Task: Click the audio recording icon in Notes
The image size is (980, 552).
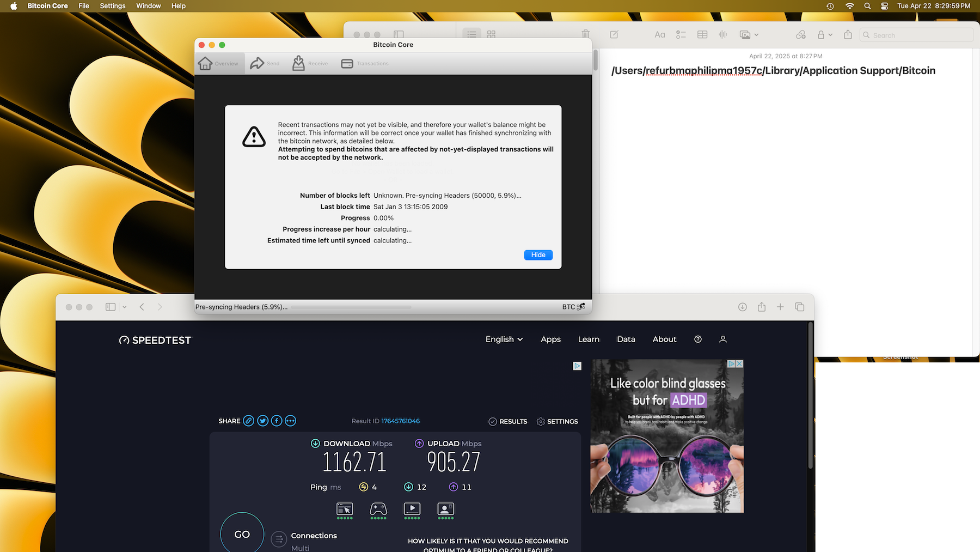Action: pyautogui.click(x=723, y=35)
